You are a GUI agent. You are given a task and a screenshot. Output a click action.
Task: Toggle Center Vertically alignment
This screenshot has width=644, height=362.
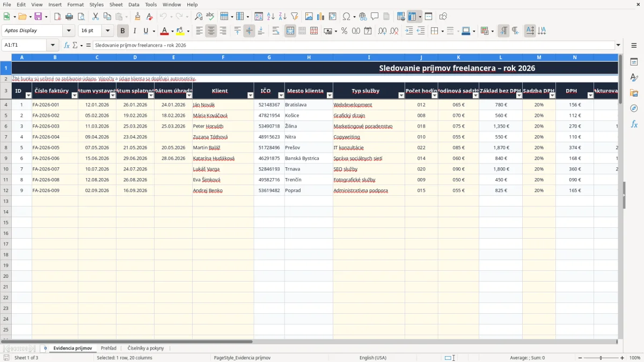249,31
